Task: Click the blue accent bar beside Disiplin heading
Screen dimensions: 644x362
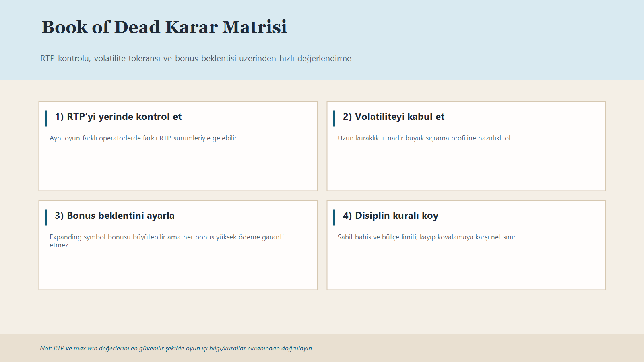Action: click(334, 217)
